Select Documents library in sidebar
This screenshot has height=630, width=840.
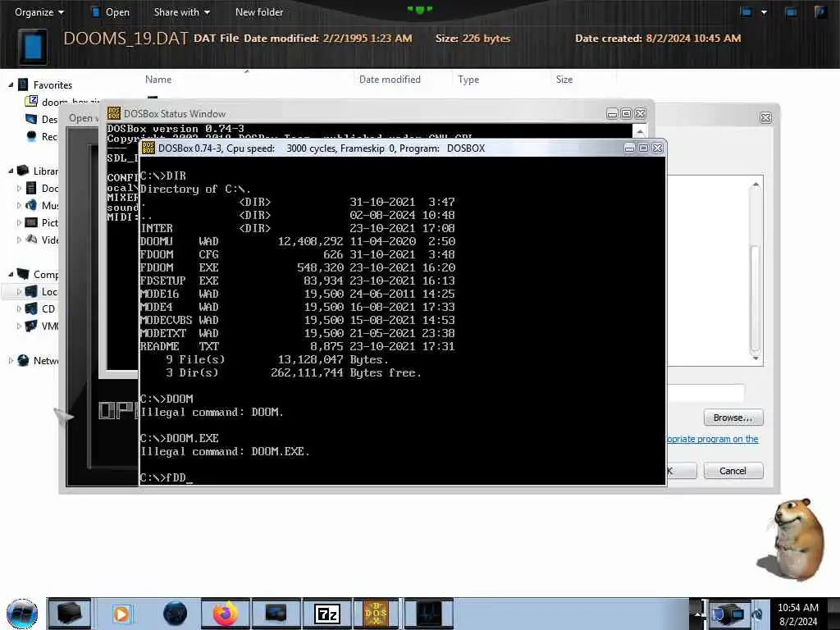tap(43, 188)
